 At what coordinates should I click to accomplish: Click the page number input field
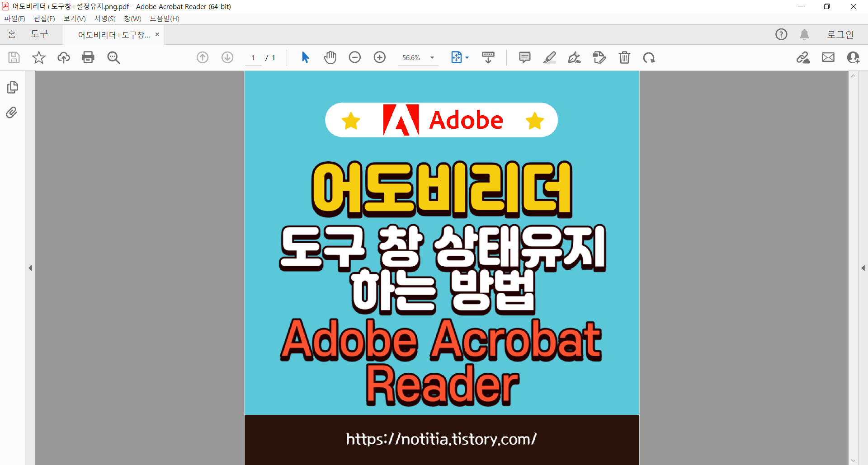click(253, 58)
